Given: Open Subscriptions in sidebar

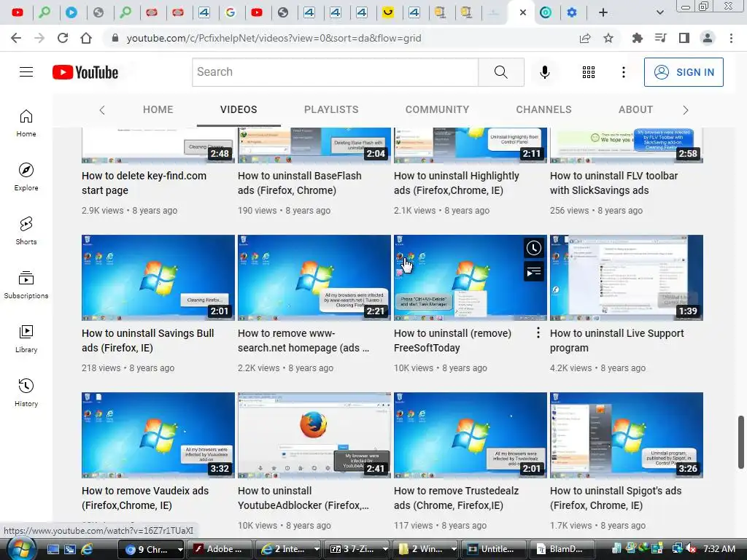Looking at the screenshot, I should (x=26, y=285).
